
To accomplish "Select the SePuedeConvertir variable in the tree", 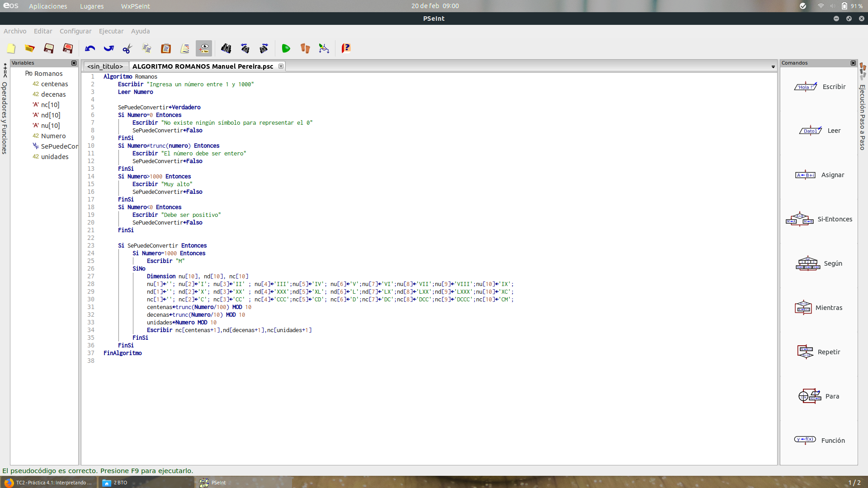I will [59, 146].
